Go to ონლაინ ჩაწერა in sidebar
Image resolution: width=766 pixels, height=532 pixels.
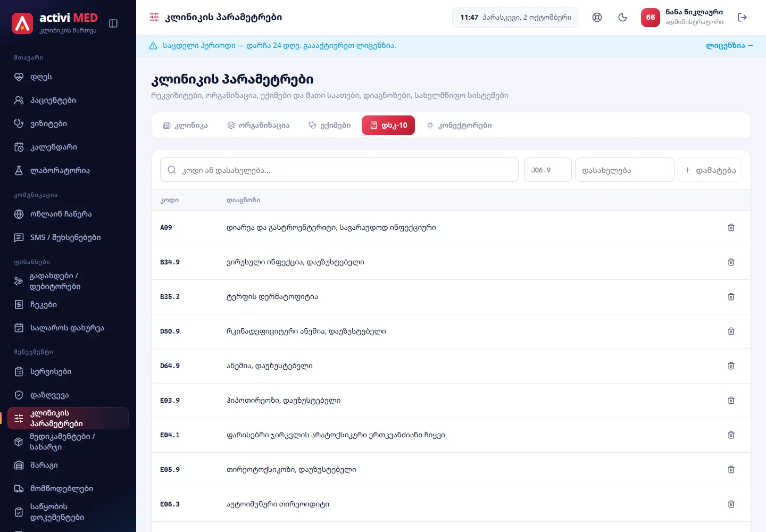point(68,214)
